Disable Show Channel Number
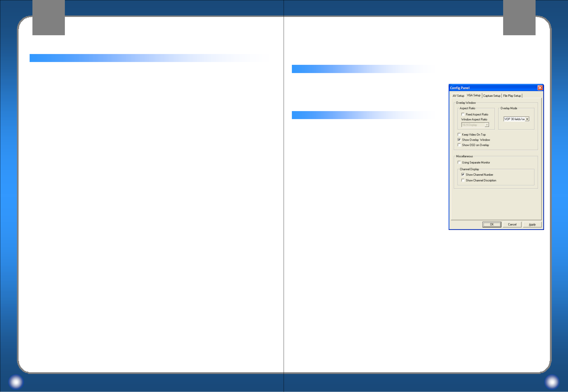568x392 pixels. point(463,175)
